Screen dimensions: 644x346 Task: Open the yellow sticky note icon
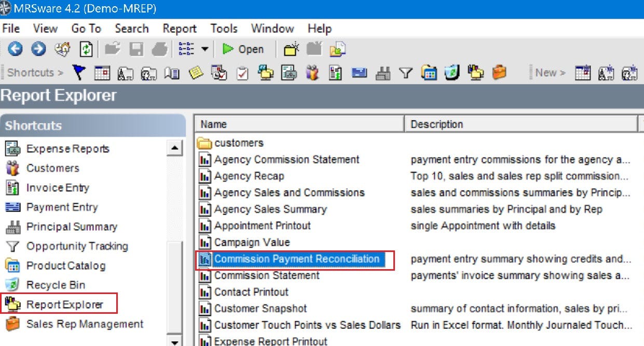pos(196,73)
